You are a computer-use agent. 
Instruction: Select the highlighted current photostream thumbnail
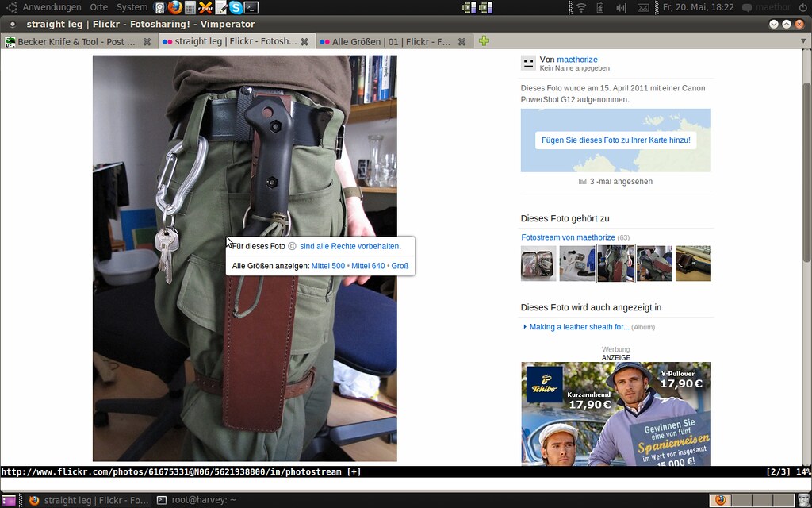[615, 264]
